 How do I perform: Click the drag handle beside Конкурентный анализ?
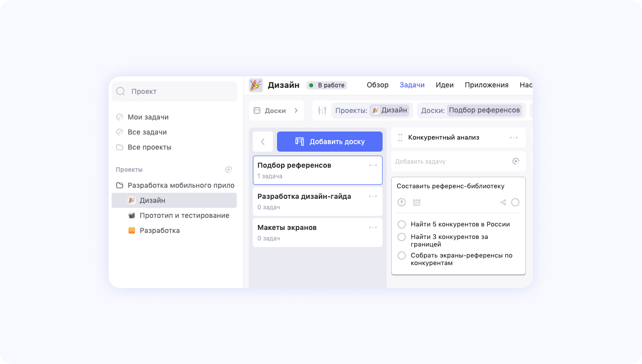[x=400, y=137]
